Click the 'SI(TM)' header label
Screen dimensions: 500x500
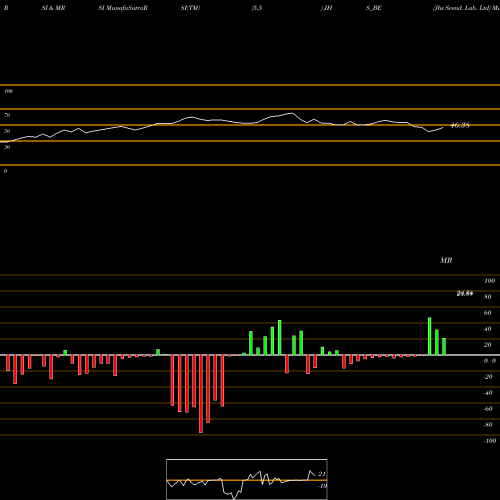point(190,8)
